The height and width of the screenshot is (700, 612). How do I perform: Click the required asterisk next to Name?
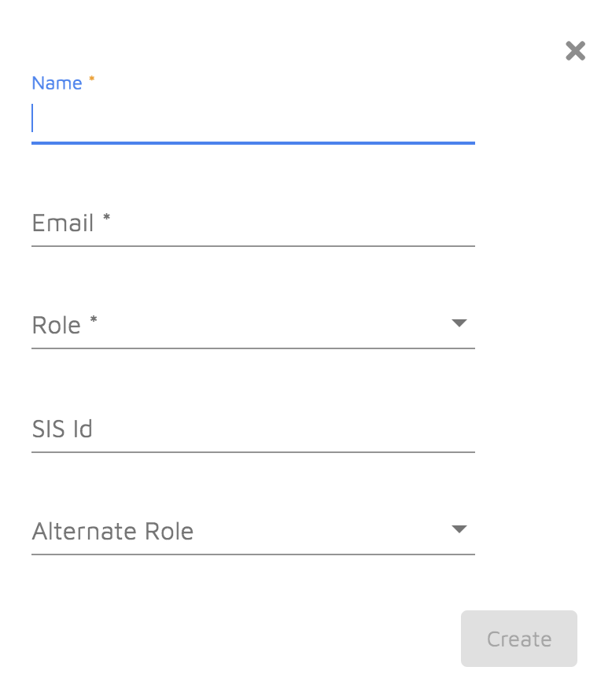[90, 78]
